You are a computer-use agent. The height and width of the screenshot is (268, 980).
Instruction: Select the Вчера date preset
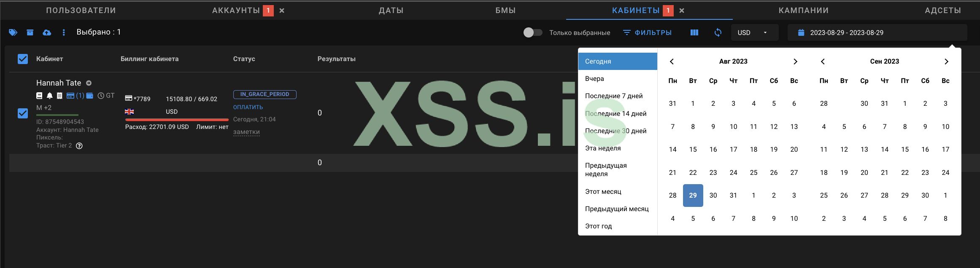point(618,79)
